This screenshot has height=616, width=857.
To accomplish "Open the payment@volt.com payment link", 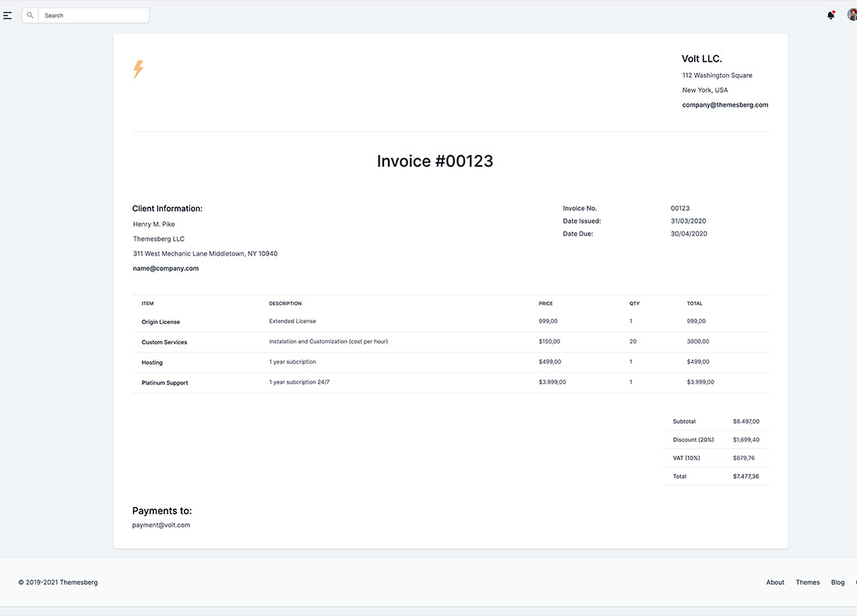I will click(x=161, y=524).
